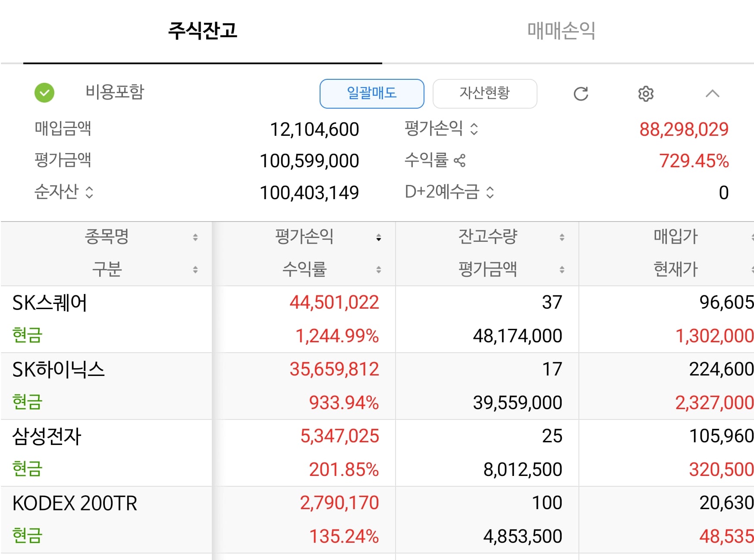Open the 자산현황 button

pos(485,94)
